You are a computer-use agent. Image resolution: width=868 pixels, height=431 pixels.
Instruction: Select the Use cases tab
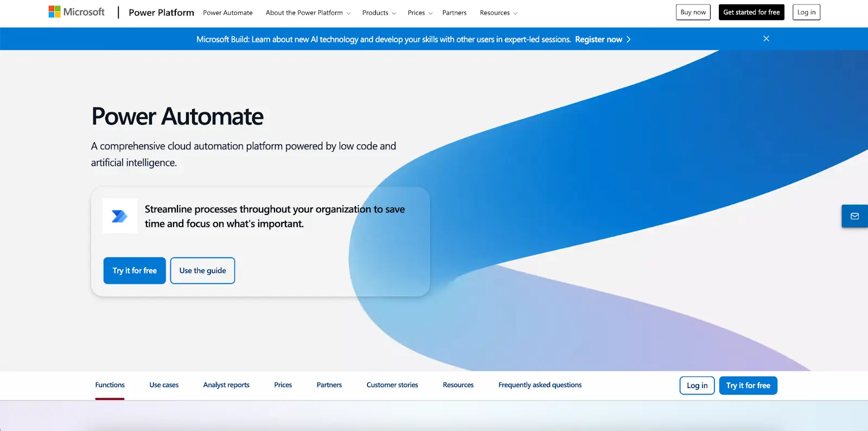pos(164,385)
